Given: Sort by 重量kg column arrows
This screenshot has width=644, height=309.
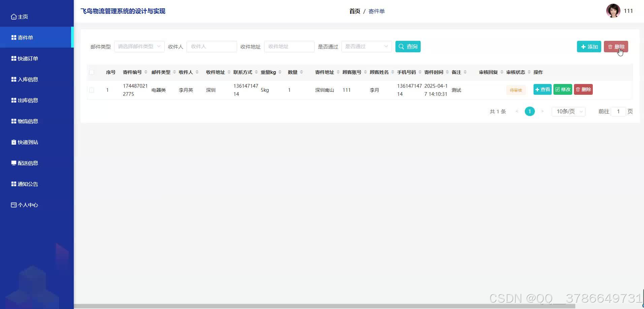Looking at the screenshot, I should (280, 72).
